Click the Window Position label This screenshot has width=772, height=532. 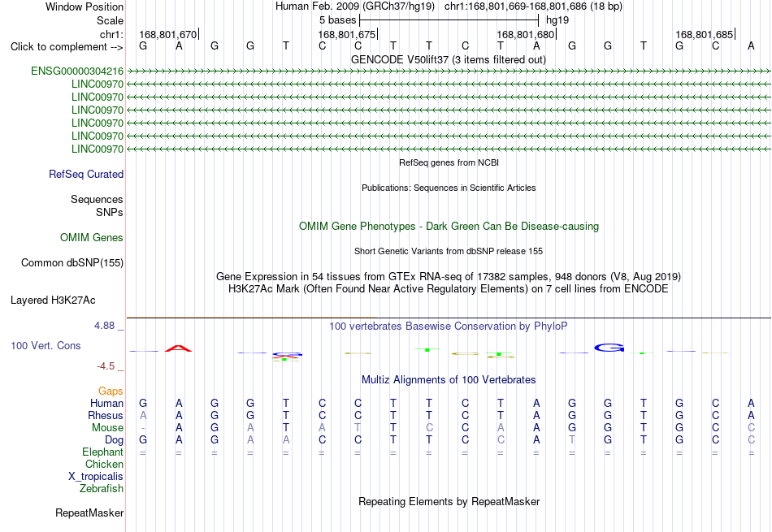(85, 6)
